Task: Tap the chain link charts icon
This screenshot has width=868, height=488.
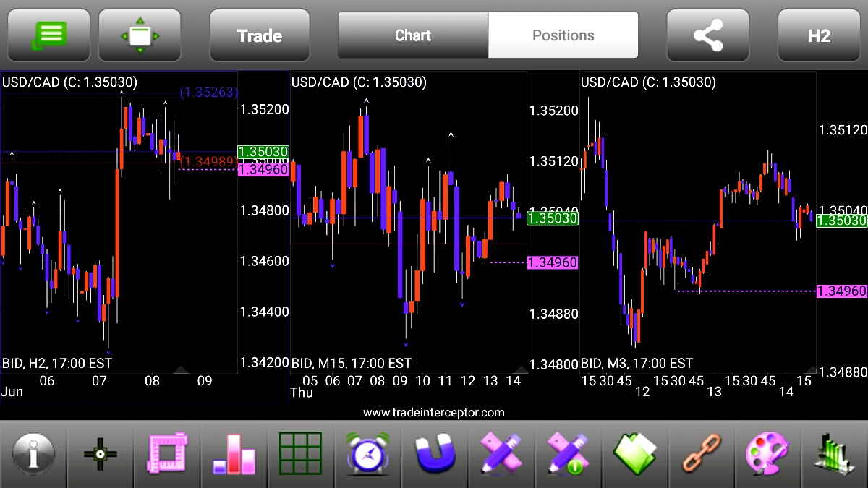Action: [x=702, y=454]
